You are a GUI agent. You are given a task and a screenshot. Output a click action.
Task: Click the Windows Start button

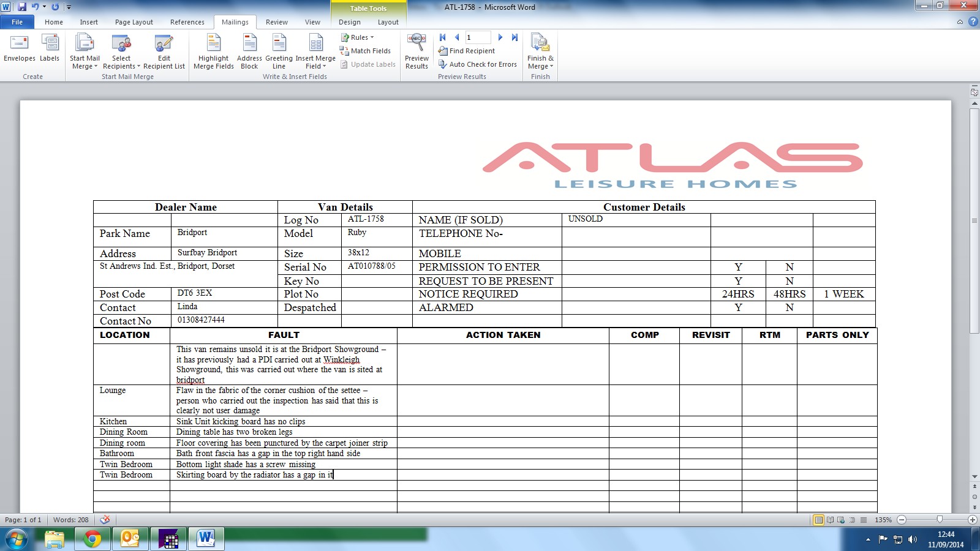pos(17,539)
